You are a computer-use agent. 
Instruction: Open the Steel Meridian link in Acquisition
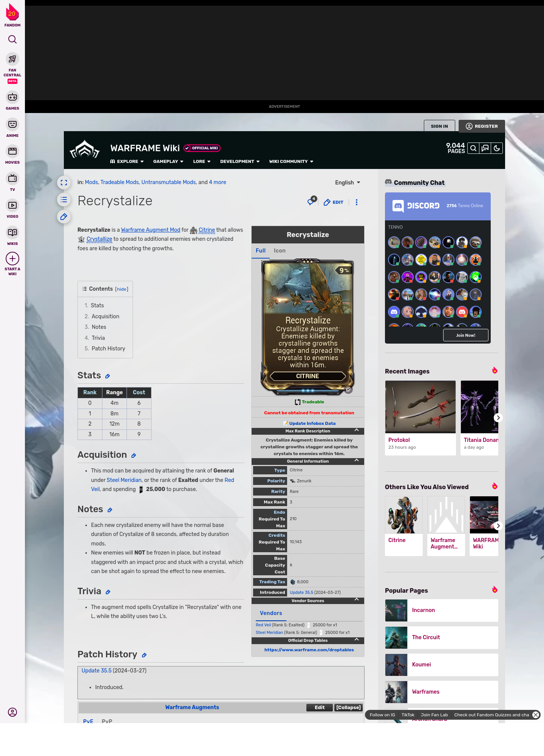(124, 480)
